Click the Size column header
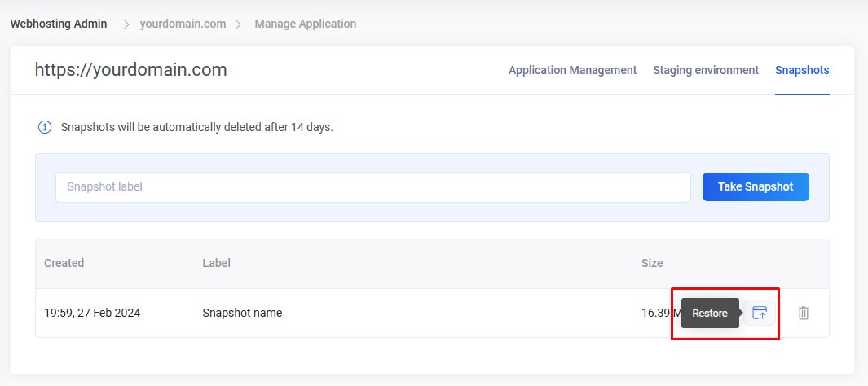 (651, 263)
